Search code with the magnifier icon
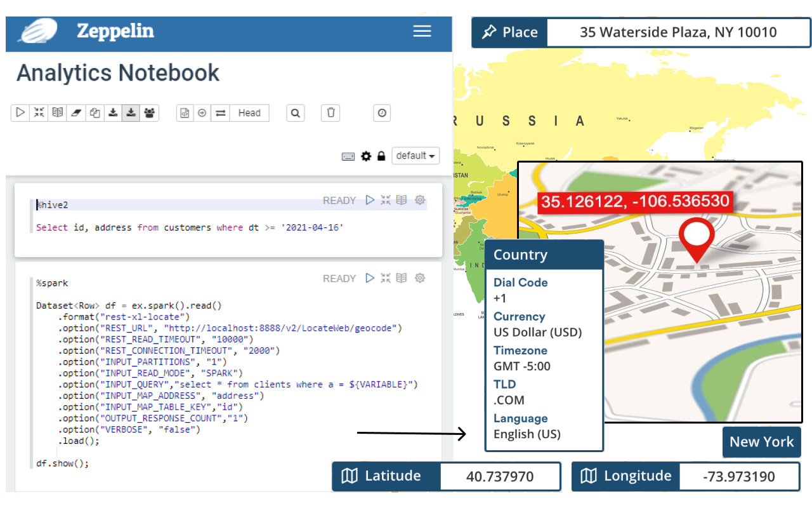 pyautogui.click(x=295, y=113)
